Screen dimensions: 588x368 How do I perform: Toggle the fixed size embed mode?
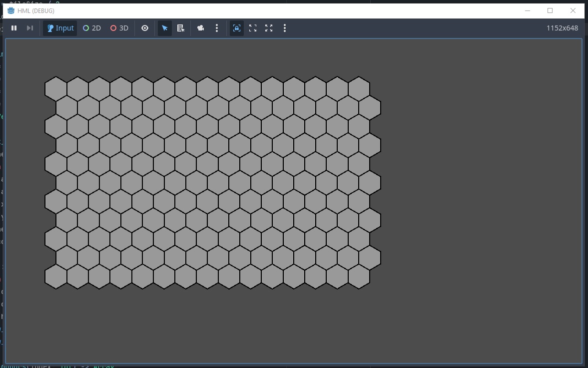(237, 28)
